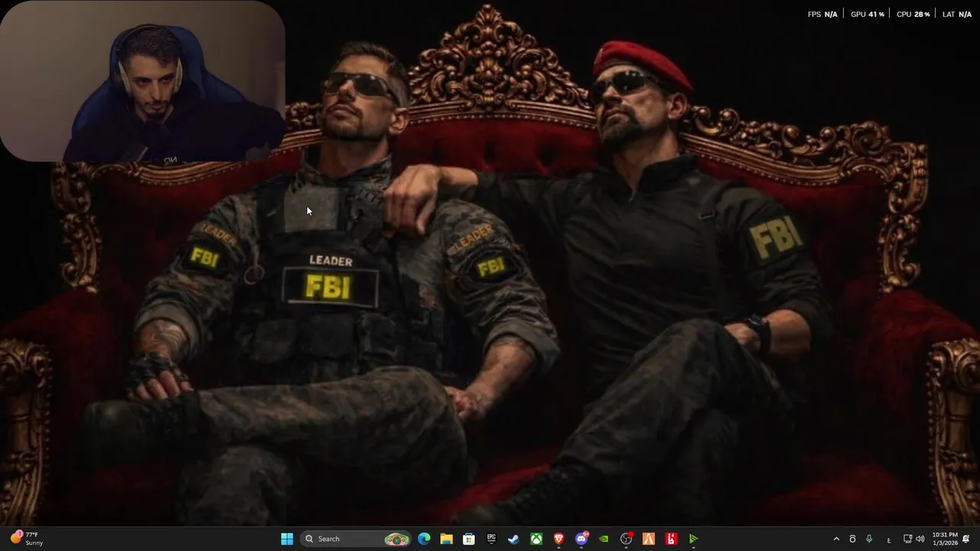980x551 pixels.
Task: Open the network status tray icon
Action: [x=908, y=539]
